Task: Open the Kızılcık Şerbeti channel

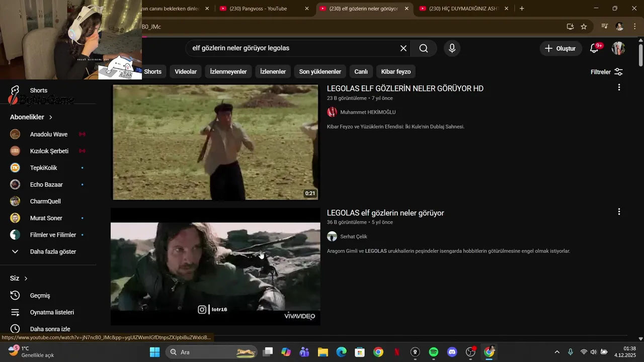Action: point(48,151)
